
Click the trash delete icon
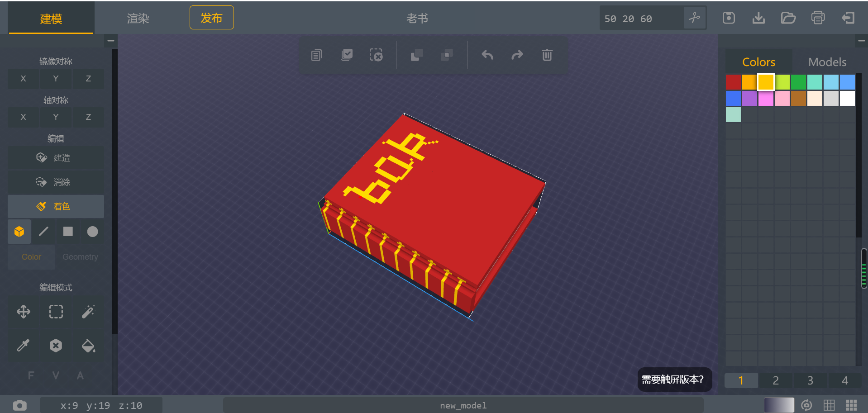point(547,55)
